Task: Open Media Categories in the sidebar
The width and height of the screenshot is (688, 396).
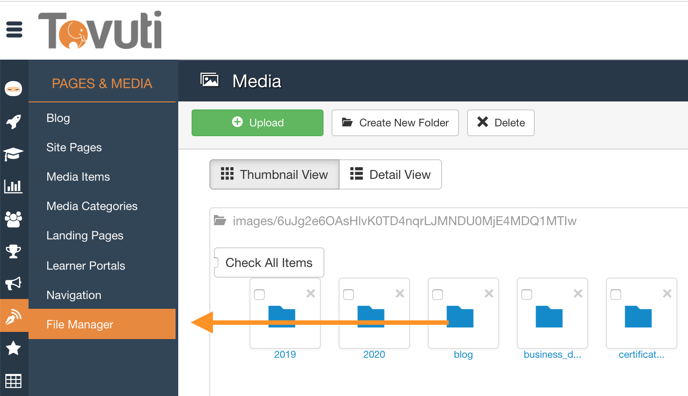Action: pos(92,206)
